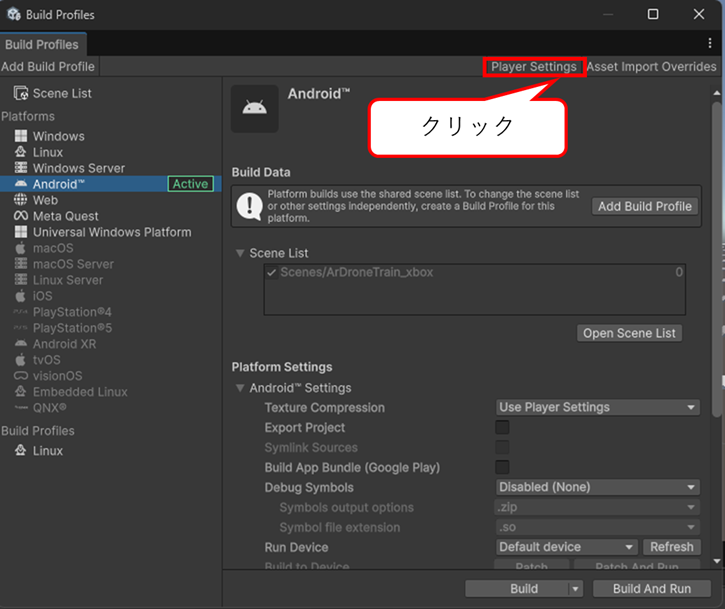
Task: Open the Run Device dropdown
Action: click(x=567, y=547)
